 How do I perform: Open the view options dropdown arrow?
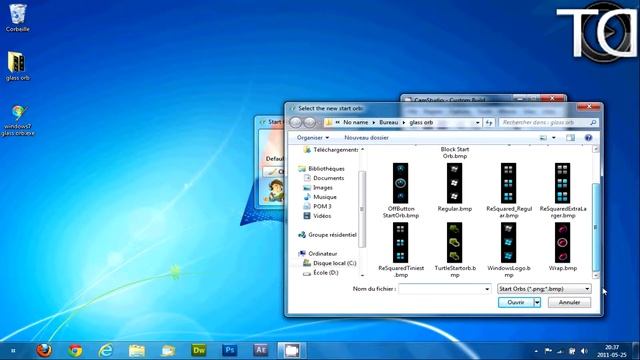click(x=553, y=138)
